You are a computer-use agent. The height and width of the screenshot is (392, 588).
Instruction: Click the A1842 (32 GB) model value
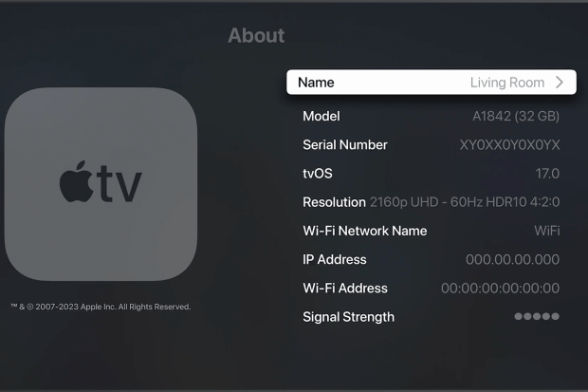coord(516,116)
